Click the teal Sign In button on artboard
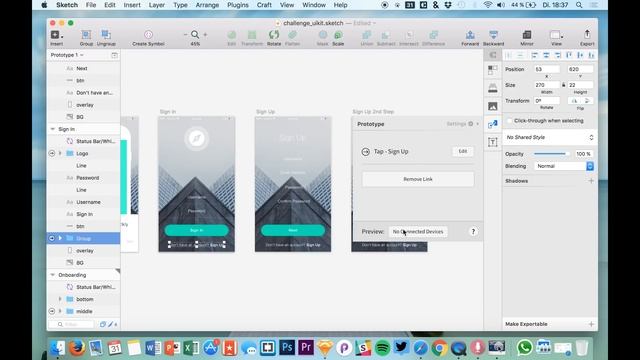The width and height of the screenshot is (640, 360). [197, 230]
